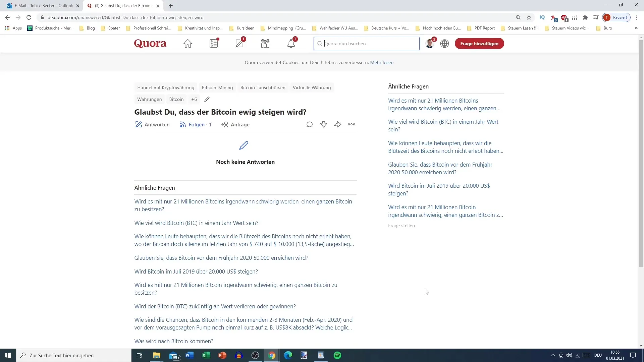Click the more options ellipsis icon

(352, 124)
